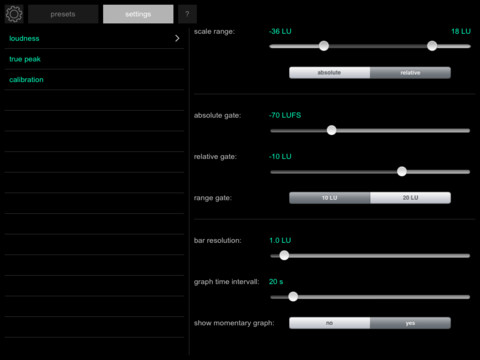Click the gear icon at top left
Image resolution: width=480 pixels, height=360 pixels.
click(14, 14)
